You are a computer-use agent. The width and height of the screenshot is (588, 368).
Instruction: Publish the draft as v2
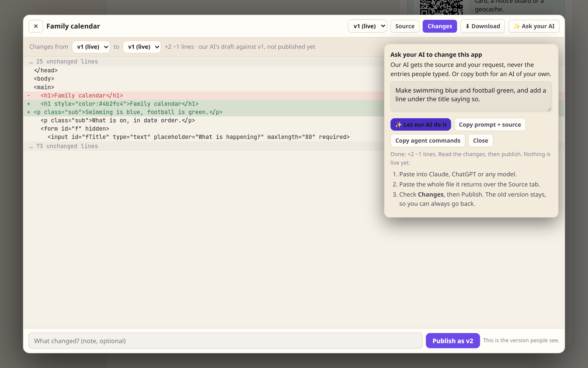[x=453, y=341]
